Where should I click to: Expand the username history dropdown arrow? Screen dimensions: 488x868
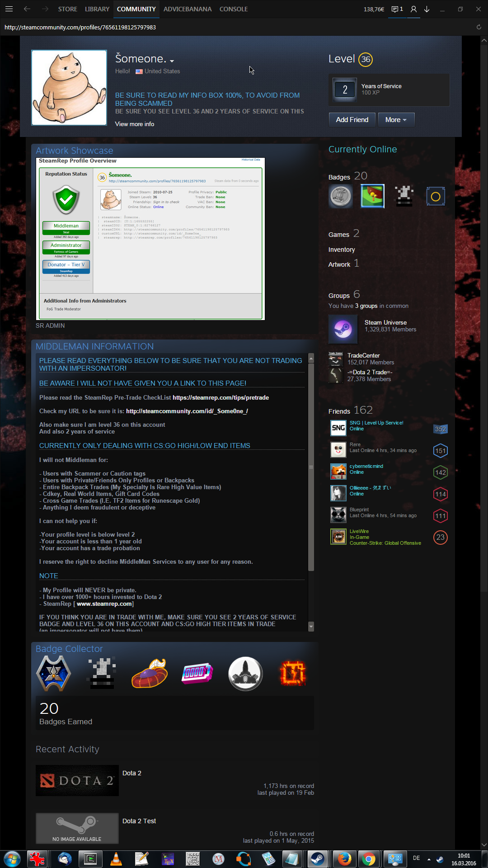click(x=172, y=61)
